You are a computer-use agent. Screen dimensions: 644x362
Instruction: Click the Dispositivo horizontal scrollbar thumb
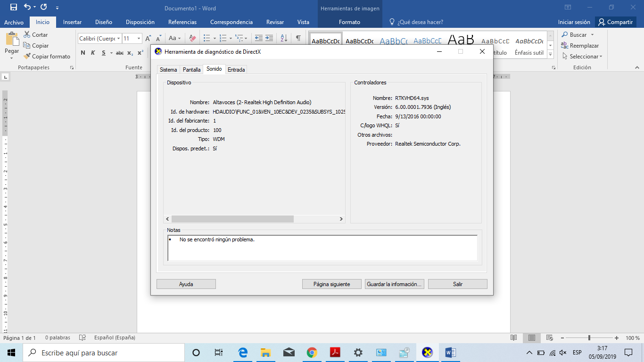[x=232, y=219]
